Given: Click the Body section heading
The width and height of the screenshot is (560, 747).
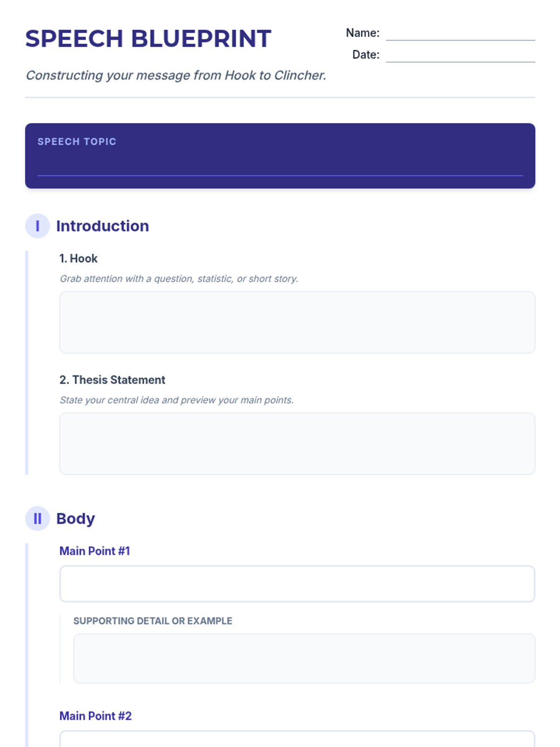Looking at the screenshot, I should tap(76, 519).
